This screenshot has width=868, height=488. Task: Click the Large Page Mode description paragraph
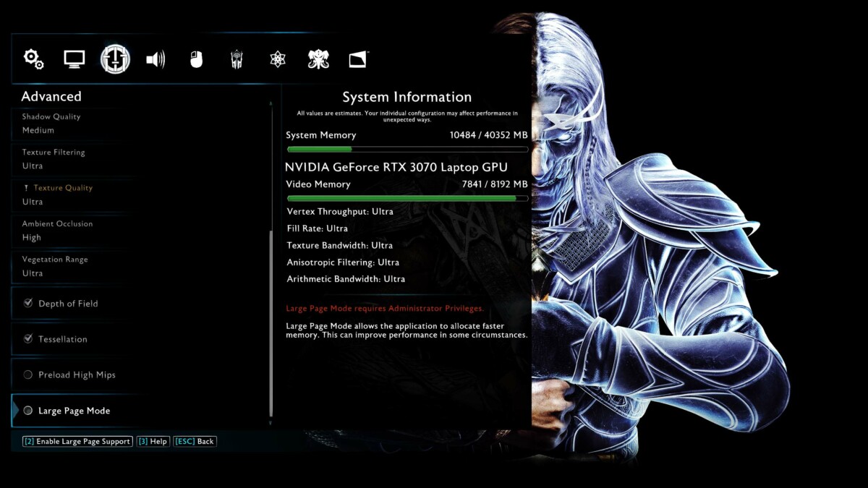pos(407,330)
